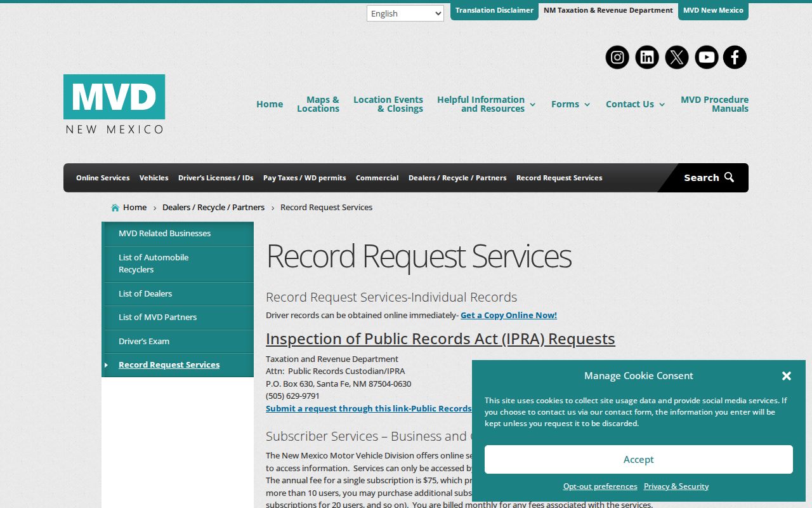Click the Search magnifier icon
The height and width of the screenshot is (508, 812).
click(729, 177)
